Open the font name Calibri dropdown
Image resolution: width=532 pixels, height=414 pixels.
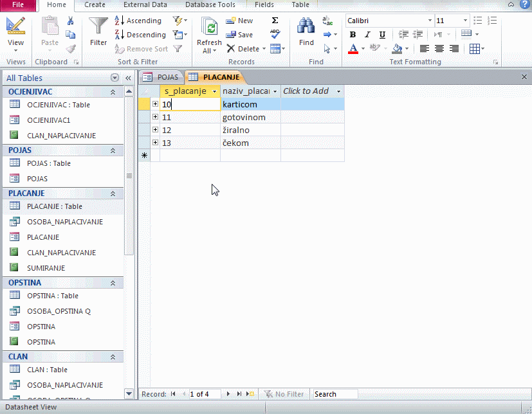click(430, 21)
